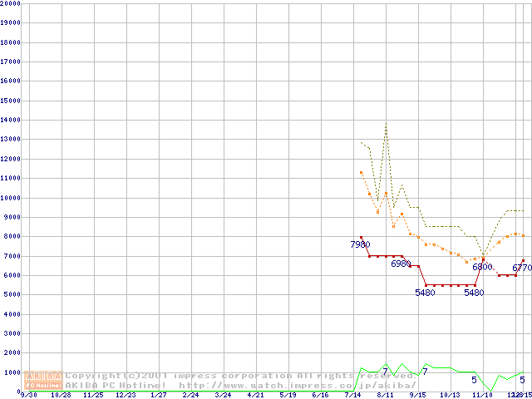Screen dimensions: 532x399
Task: Click the first orange marker near 11000
Action: pyautogui.click(x=361, y=172)
